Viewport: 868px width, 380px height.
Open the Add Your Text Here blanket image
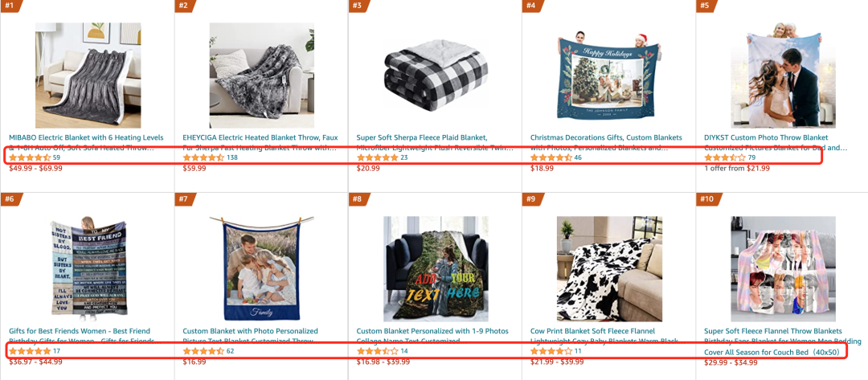[436, 269]
